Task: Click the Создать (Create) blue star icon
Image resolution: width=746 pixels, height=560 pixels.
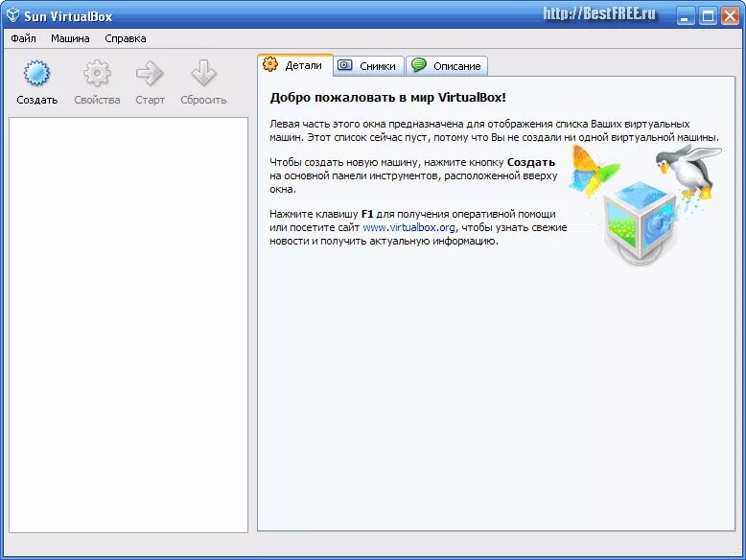Action: tap(36, 73)
